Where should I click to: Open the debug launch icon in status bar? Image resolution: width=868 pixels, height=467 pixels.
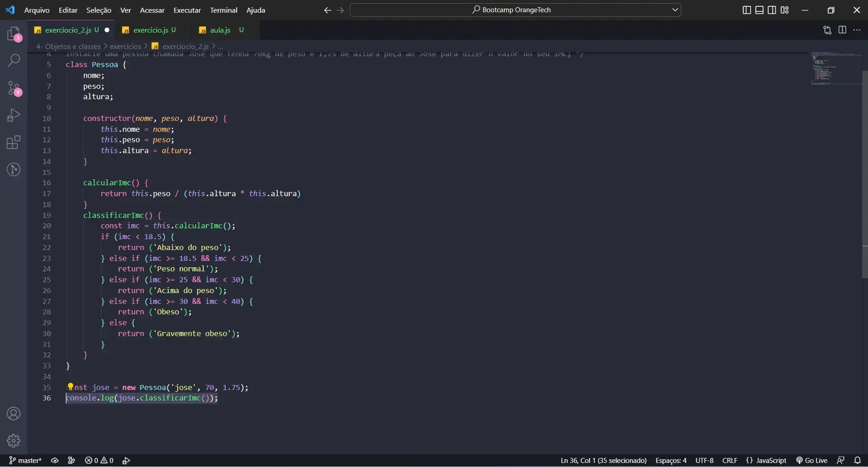pos(126,460)
